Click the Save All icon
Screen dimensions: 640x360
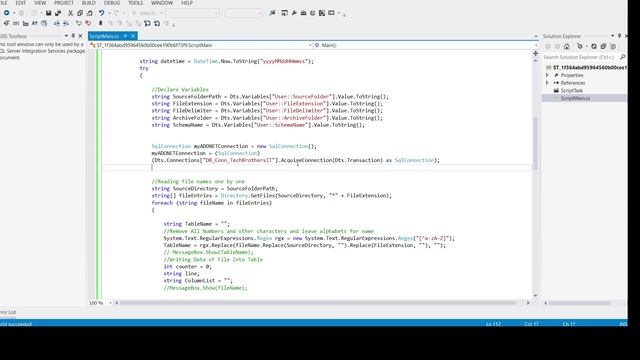tap(58, 13)
